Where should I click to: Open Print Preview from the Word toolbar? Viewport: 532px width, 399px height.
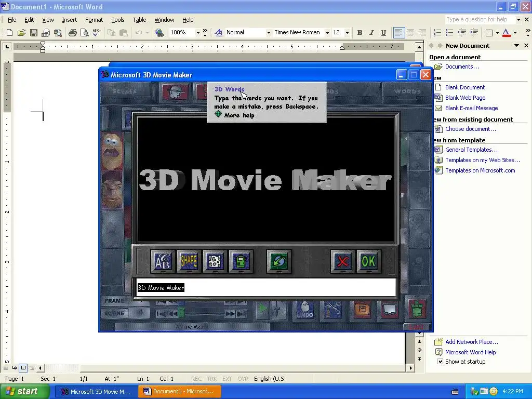[84, 33]
